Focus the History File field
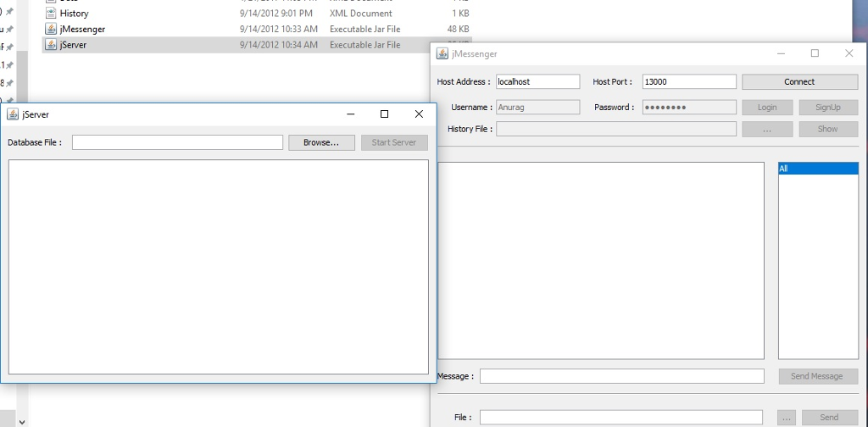 point(616,129)
